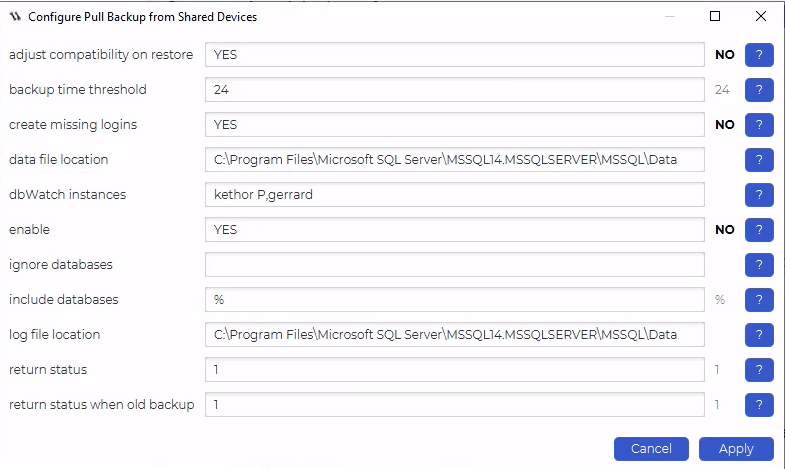Click help icon for data file location

click(x=759, y=160)
